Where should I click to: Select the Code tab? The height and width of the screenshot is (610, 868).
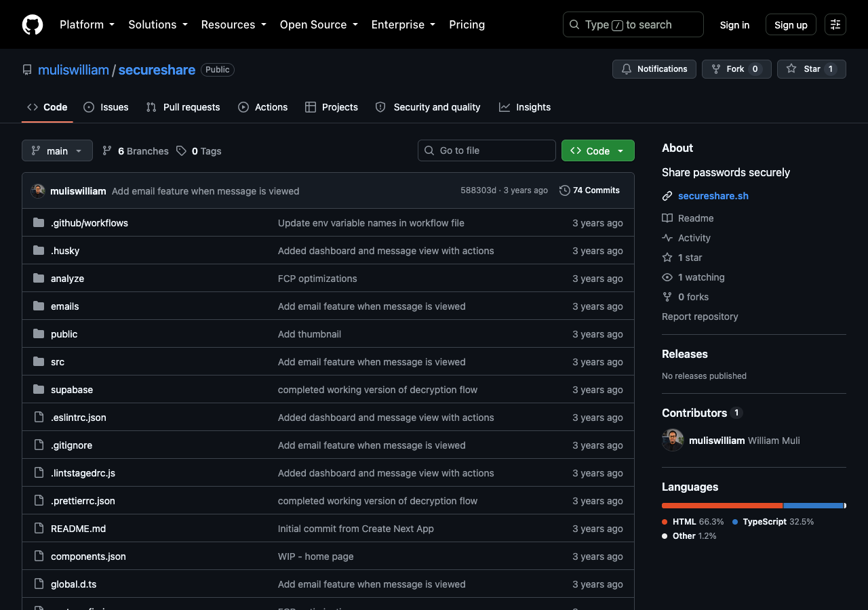point(47,107)
